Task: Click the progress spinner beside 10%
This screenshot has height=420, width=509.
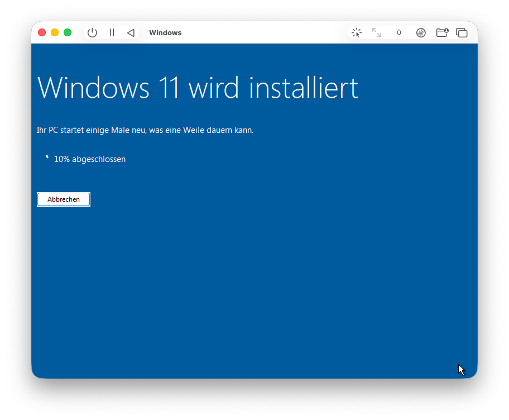Action: point(47,158)
